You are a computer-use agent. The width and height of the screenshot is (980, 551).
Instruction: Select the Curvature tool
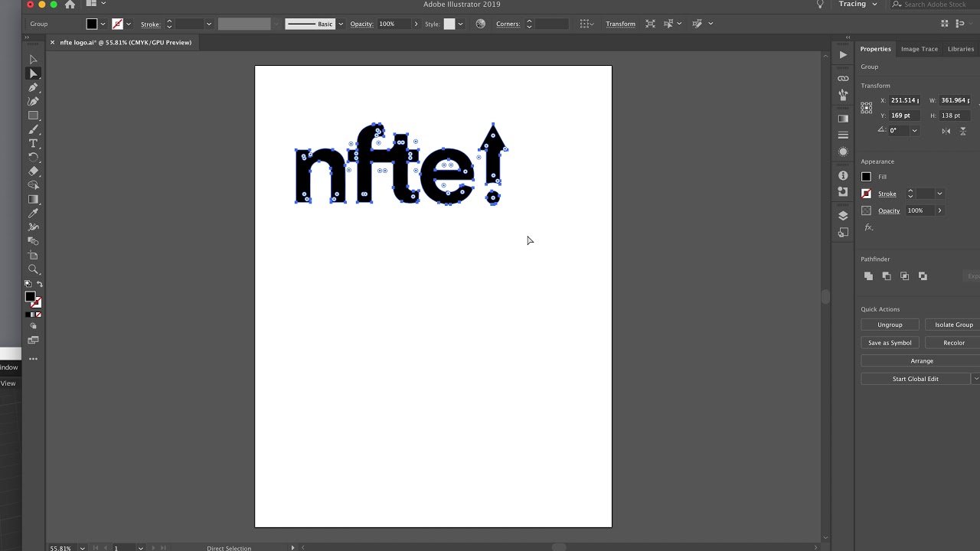pos(33,101)
